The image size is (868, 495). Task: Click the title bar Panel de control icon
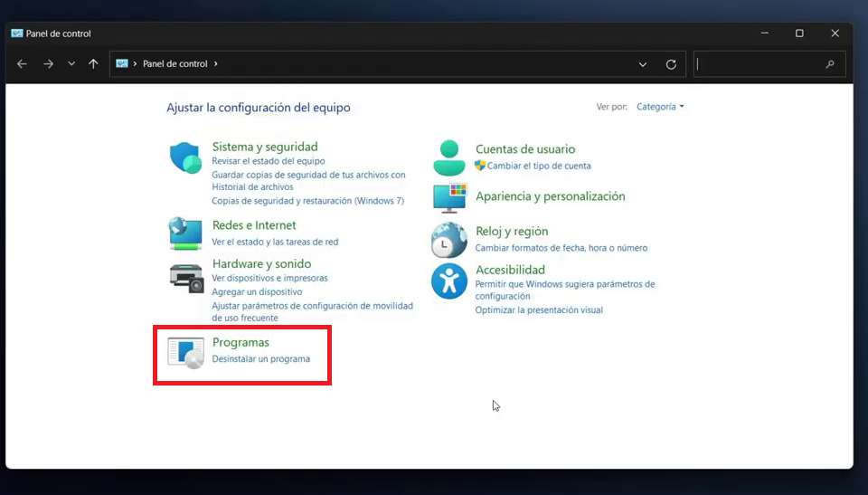tap(17, 33)
